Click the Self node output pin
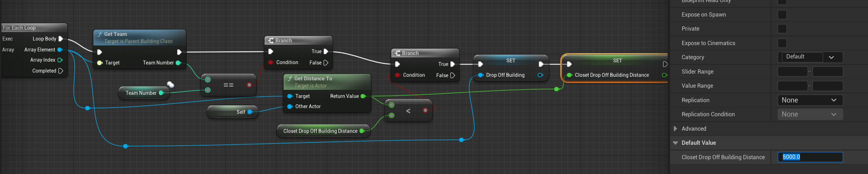868x174 pixels. tap(250, 112)
